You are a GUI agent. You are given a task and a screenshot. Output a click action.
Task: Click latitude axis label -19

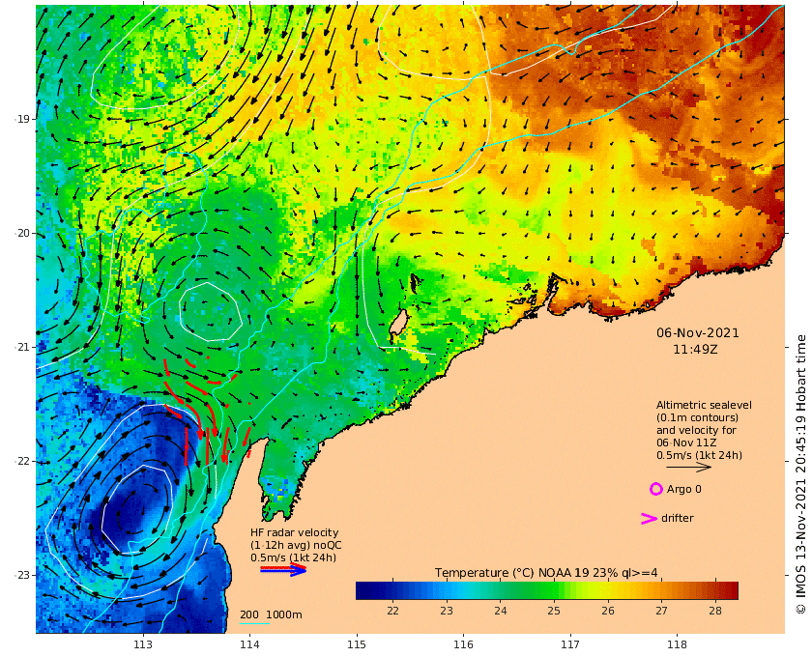(21, 119)
